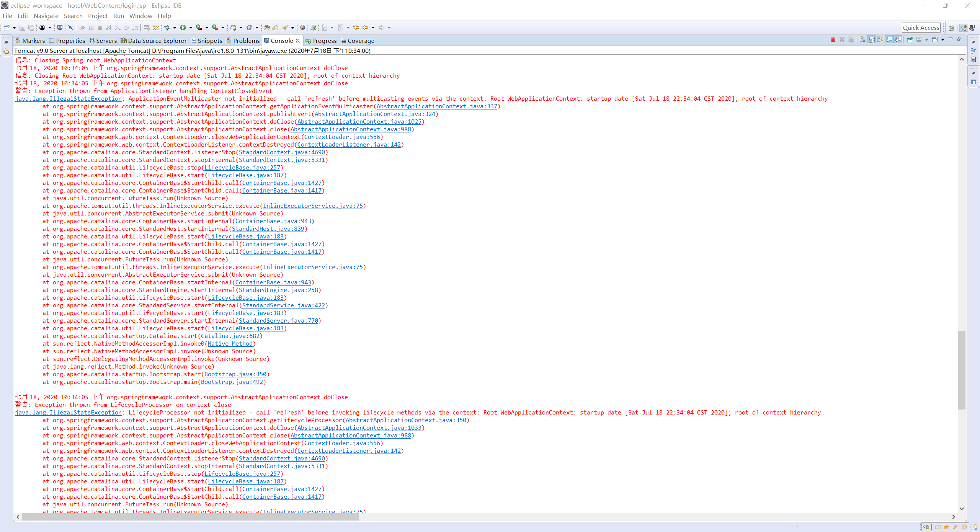Open AbstractApplicationContext.java:337 stack trace link
980x532 pixels.
tap(436, 106)
